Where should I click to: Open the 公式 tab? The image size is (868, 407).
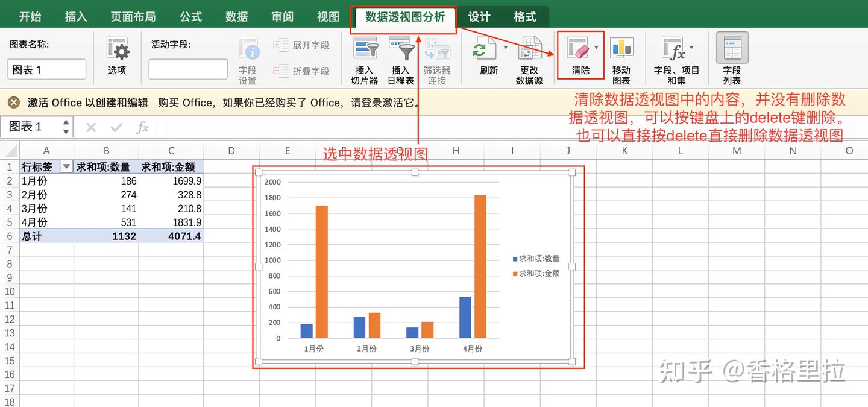(x=190, y=17)
